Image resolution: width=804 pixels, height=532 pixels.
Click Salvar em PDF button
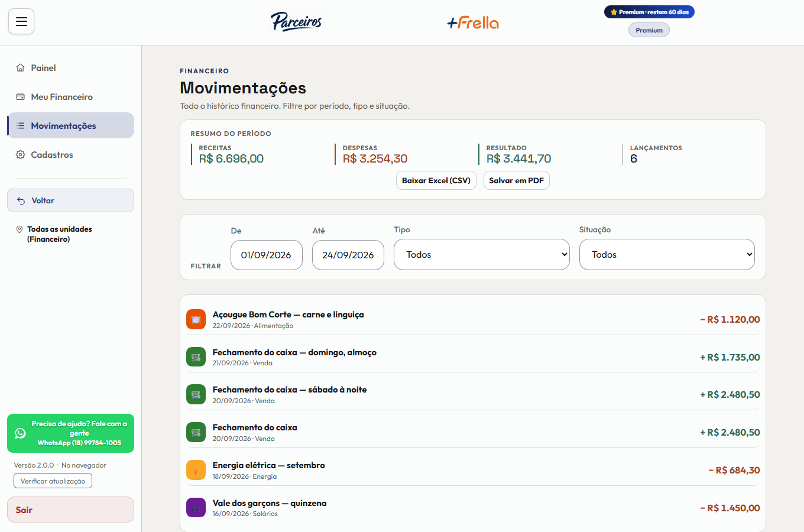(517, 181)
